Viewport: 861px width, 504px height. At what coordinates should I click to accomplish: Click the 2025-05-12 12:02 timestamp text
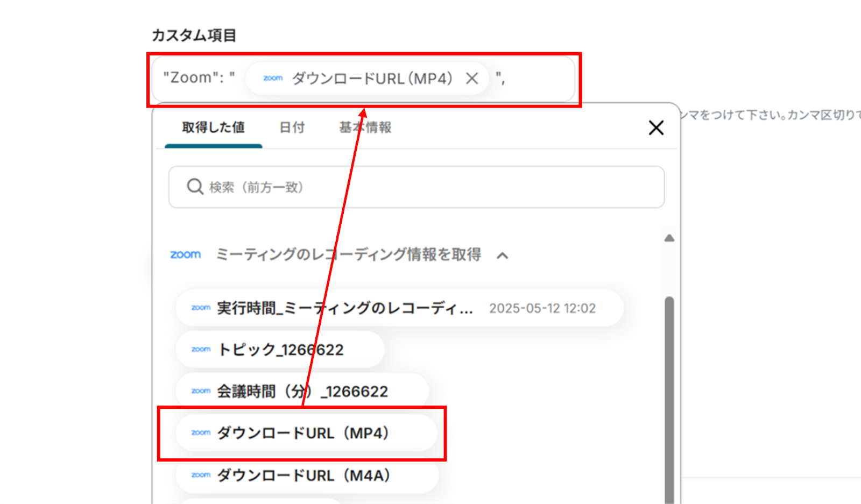point(542,308)
